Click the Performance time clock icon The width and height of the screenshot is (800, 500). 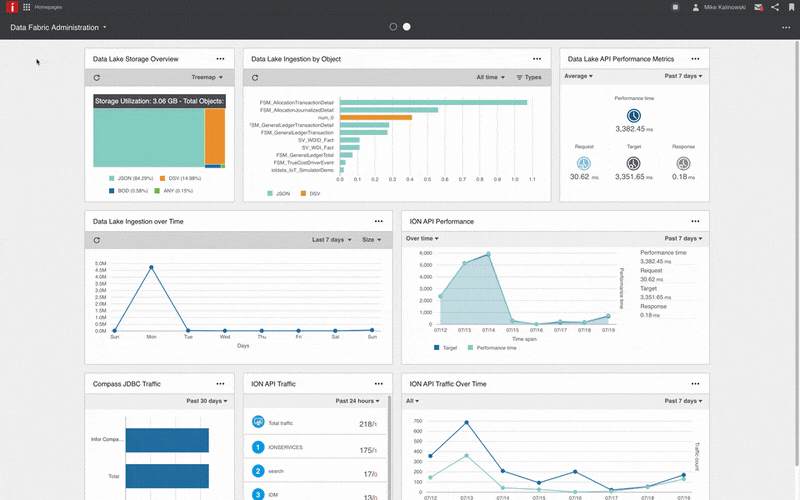634,116
